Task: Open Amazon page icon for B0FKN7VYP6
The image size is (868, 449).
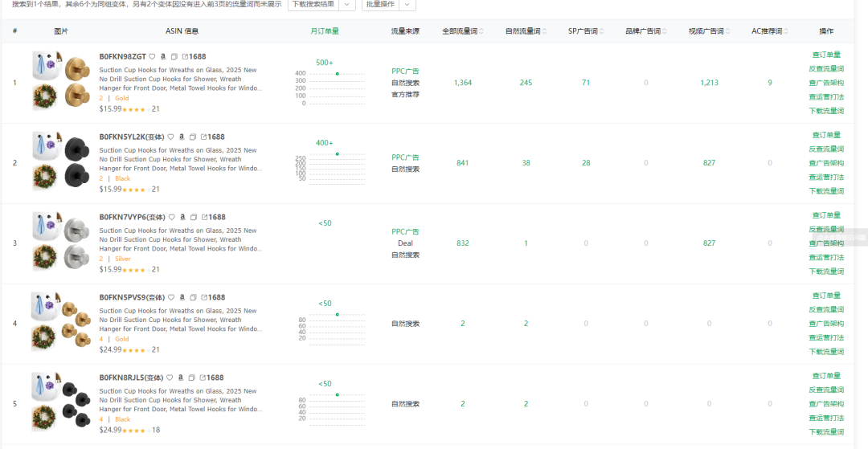Action: [x=182, y=217]
